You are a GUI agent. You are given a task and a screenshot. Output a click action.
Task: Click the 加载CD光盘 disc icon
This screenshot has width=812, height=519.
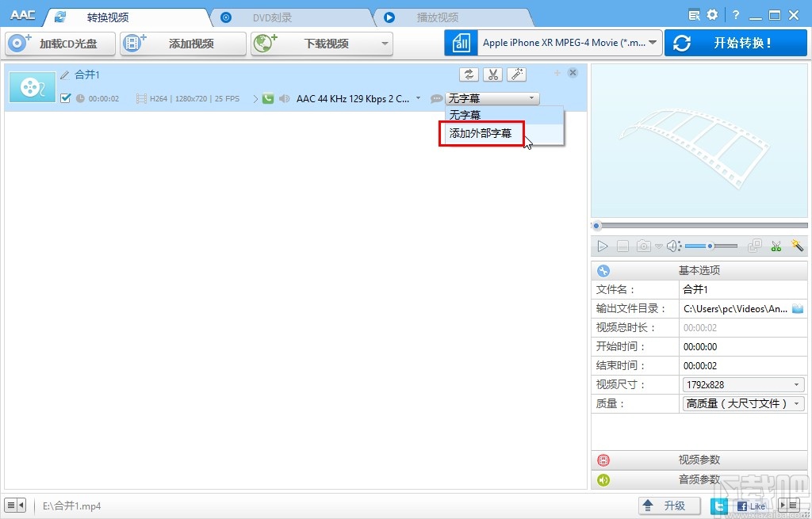pyautogui.click(x=17, y=44)
